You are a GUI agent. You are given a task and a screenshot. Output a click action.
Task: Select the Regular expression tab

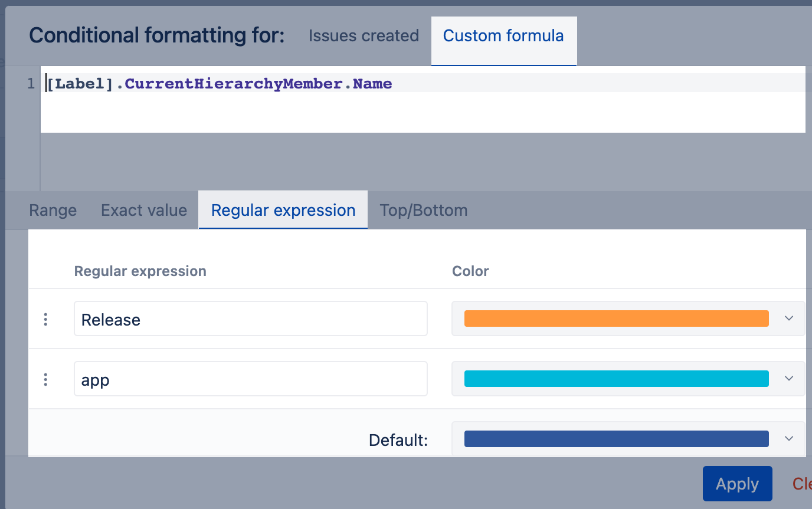coord(283,211)
